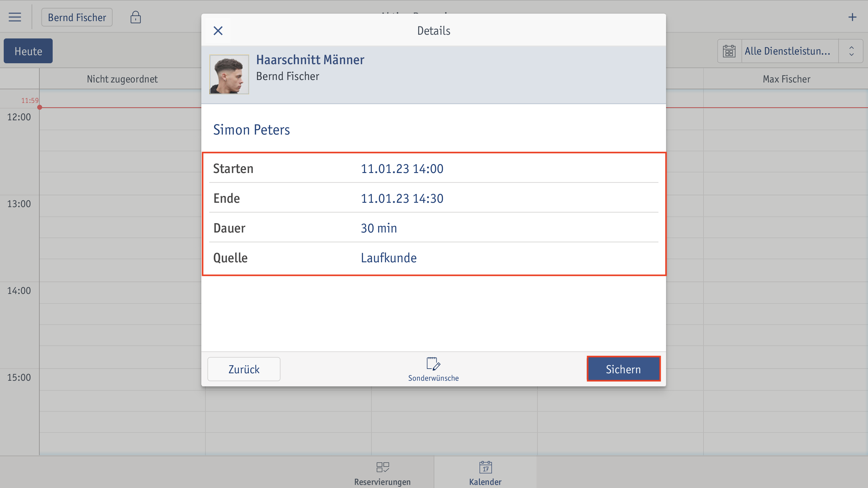Click the lock icon
868x488 pixels.
135,17
